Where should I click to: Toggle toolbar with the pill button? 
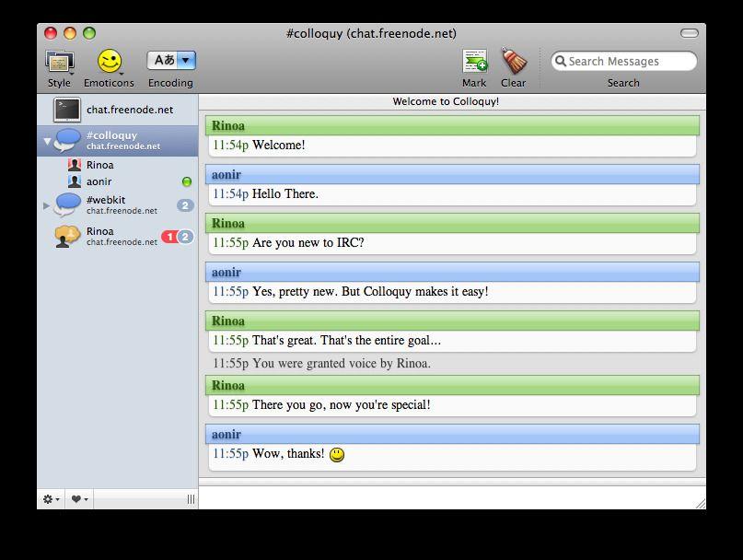(x=690, y=33)
